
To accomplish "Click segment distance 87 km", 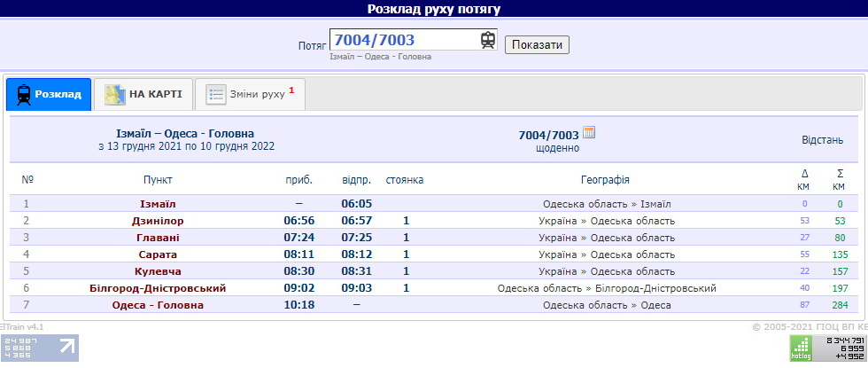I will (x=805, y=305).
